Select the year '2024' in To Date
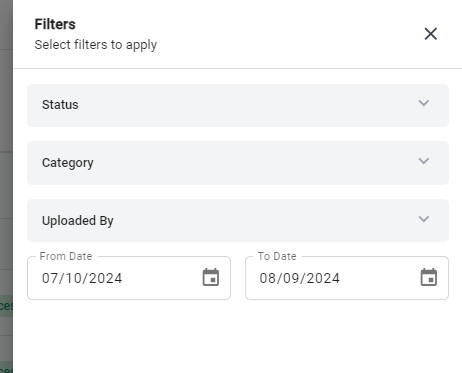Viewport: 462px width, 373px height. [323, 278]
